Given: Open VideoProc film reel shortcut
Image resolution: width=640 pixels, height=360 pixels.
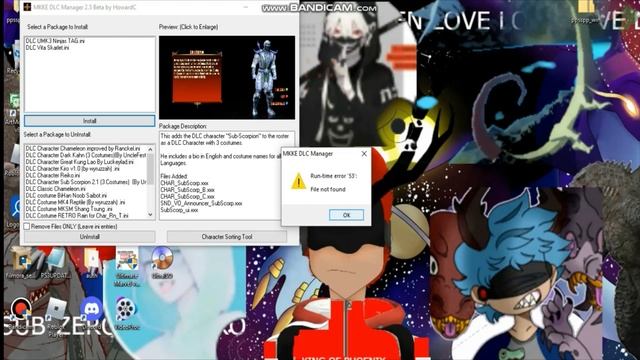Looking at the screenshot, I should (x=127, y=314).
